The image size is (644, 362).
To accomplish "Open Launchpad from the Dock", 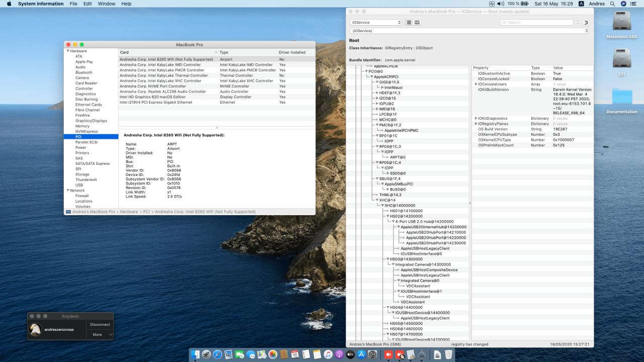I will (206, 354).
